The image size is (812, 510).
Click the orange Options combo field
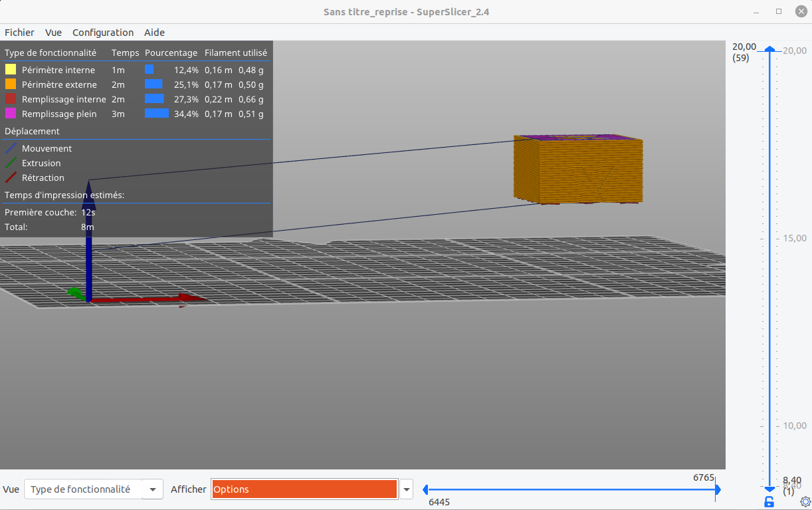304,489
